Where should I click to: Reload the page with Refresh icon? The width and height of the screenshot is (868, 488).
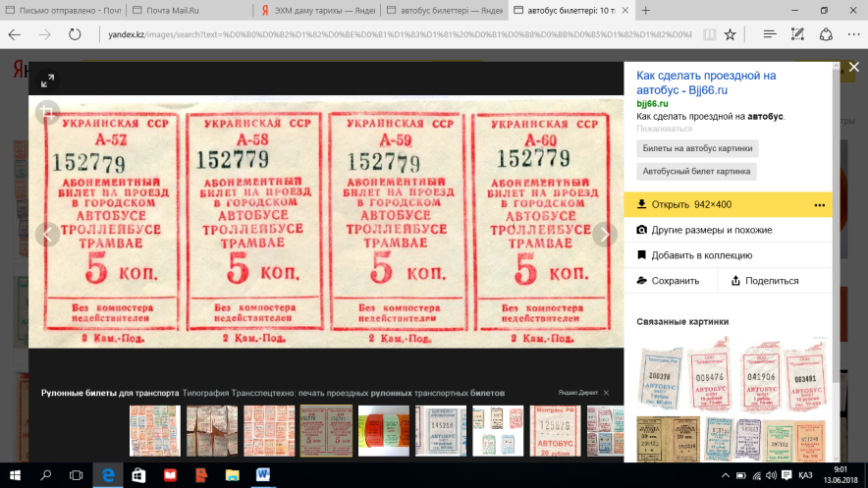tap(75, 34)
